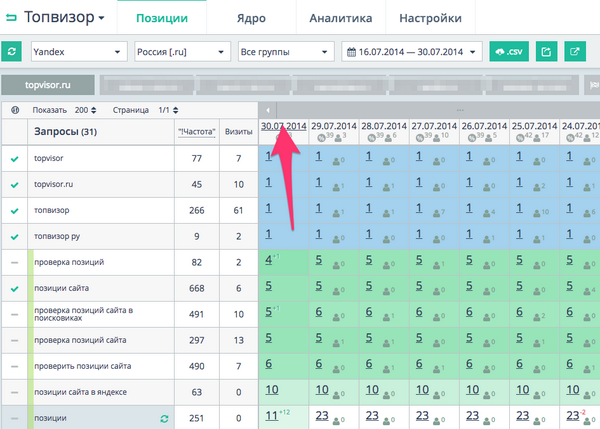
Task: Open the Все группы groups dropdown
Action: 286,52
